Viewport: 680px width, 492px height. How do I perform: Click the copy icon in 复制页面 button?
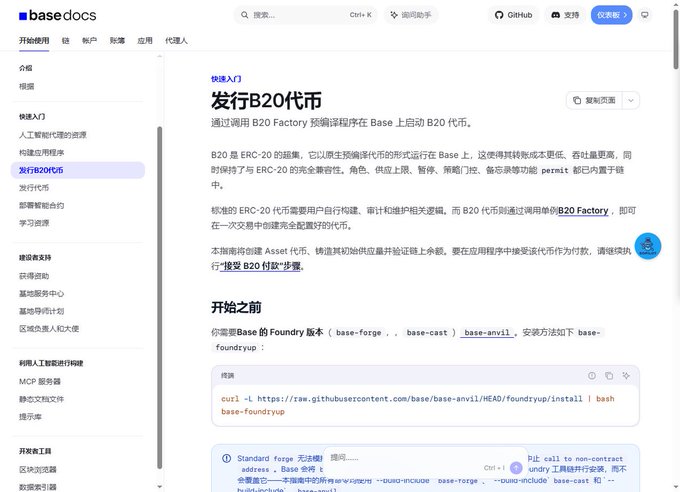(577, 100)
